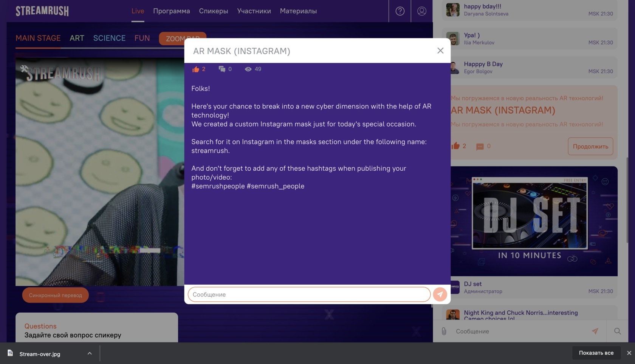
Task: Open the DJ SET banner image
Action: click(534, 221)
